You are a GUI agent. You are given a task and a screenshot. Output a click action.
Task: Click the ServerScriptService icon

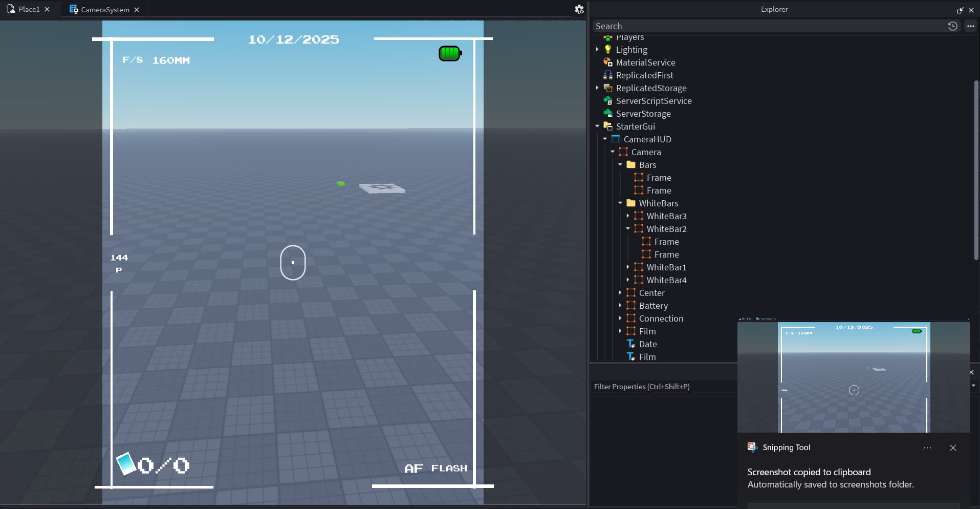coord(608,100)
